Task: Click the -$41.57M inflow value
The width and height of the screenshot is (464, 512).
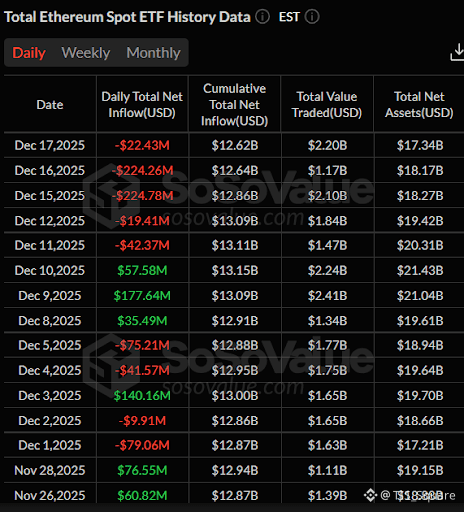Action: point(142,370)
